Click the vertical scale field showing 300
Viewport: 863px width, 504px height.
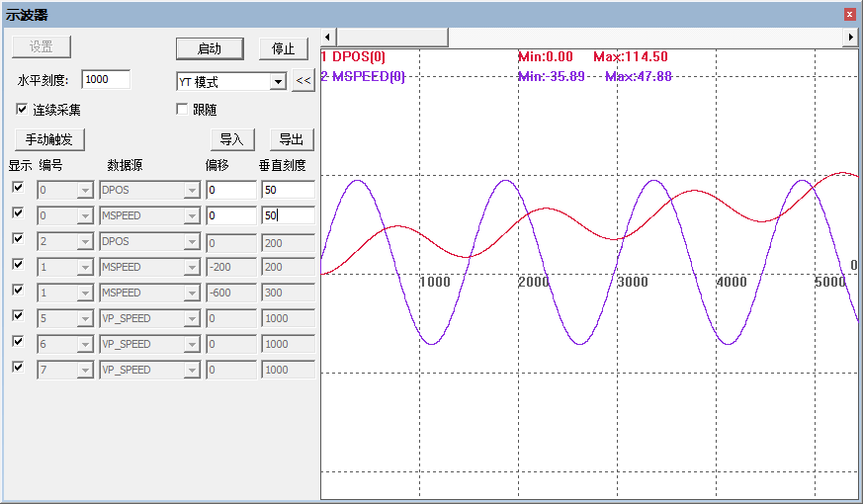point(289,293)
